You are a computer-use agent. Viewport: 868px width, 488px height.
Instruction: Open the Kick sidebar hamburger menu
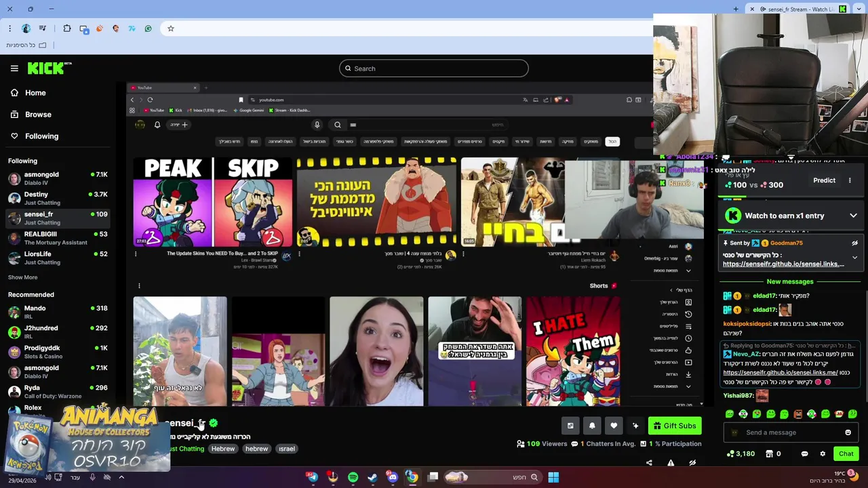click(14, 68)
